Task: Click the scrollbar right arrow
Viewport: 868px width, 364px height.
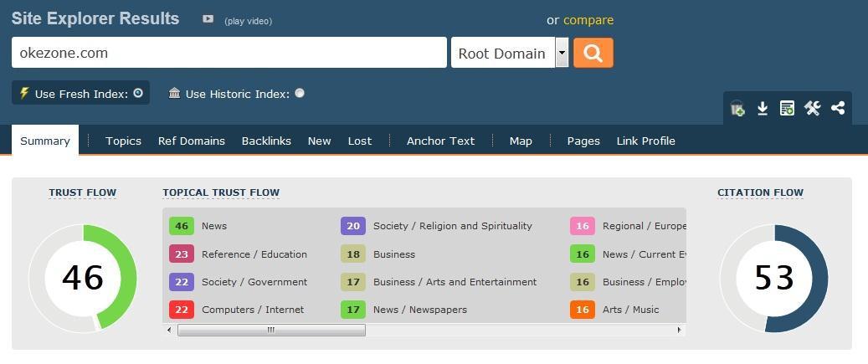Action: click(x=679, y=331)
